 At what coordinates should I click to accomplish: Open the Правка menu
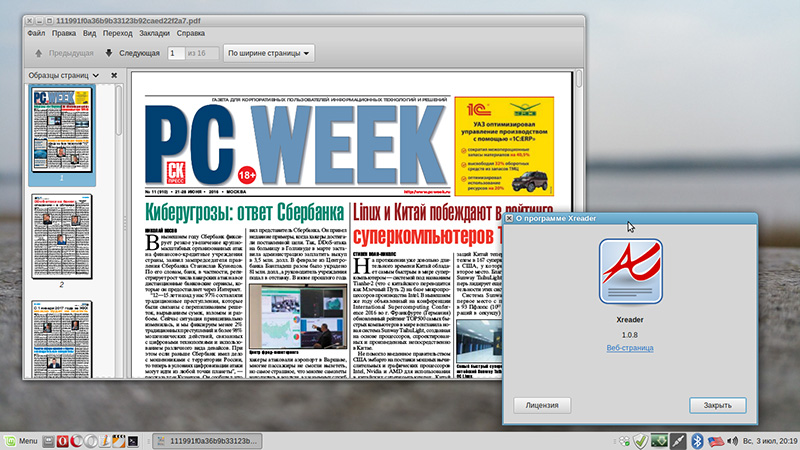click(x=64, y=33)
